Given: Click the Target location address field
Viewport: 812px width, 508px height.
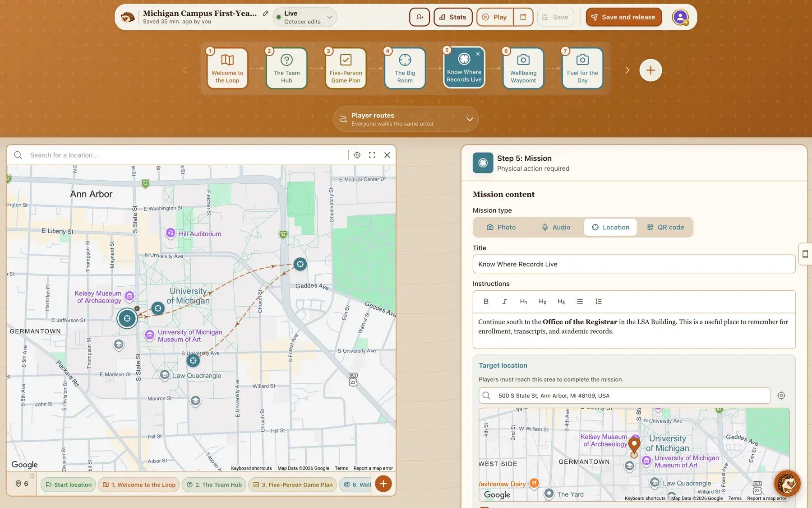Looking at the screenshot, I should (625, 396).
